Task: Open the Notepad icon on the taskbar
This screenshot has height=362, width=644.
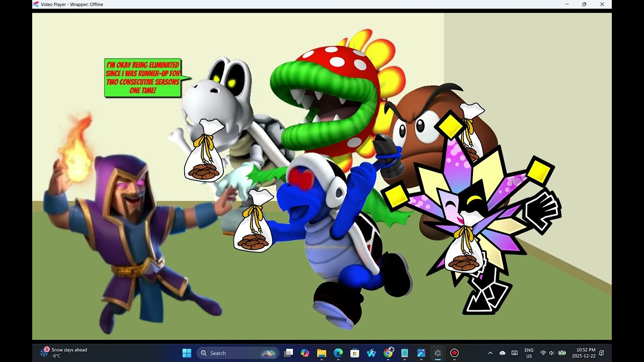Action: click(405, 353)
